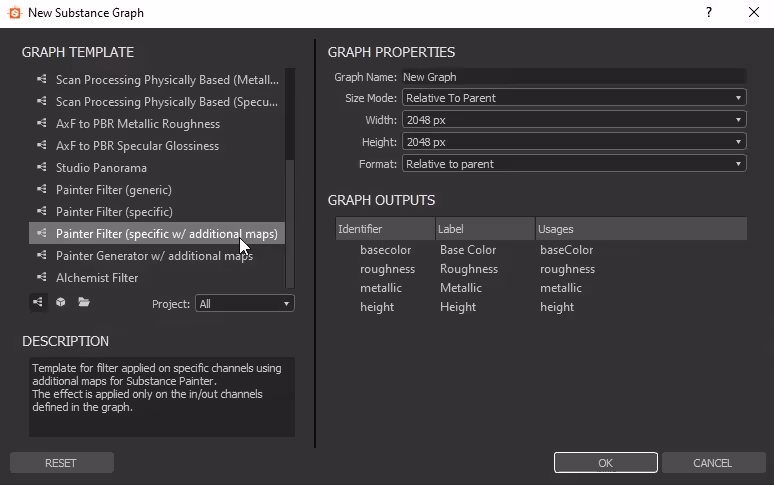This screenshot has width=774, height=485.
Task: Open the Project filter dropdown
Action: tap(245, 303)
